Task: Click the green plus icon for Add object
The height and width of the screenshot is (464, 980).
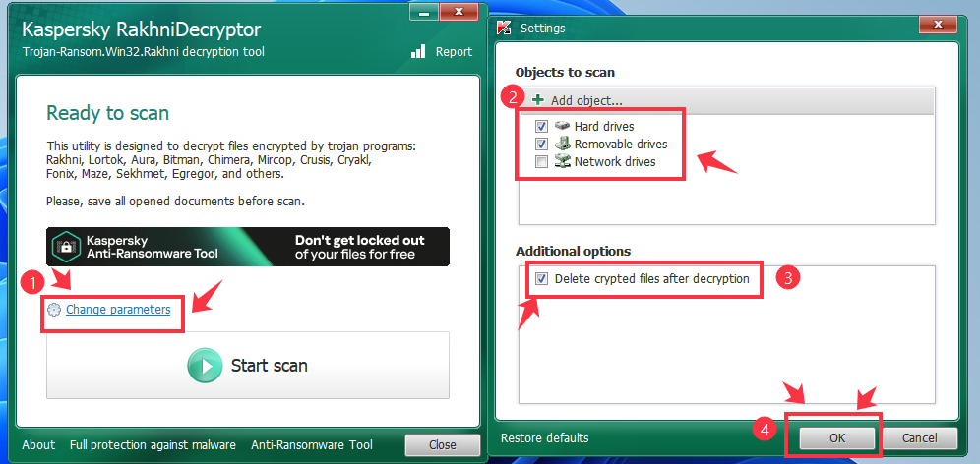Action: click(538, 100)
